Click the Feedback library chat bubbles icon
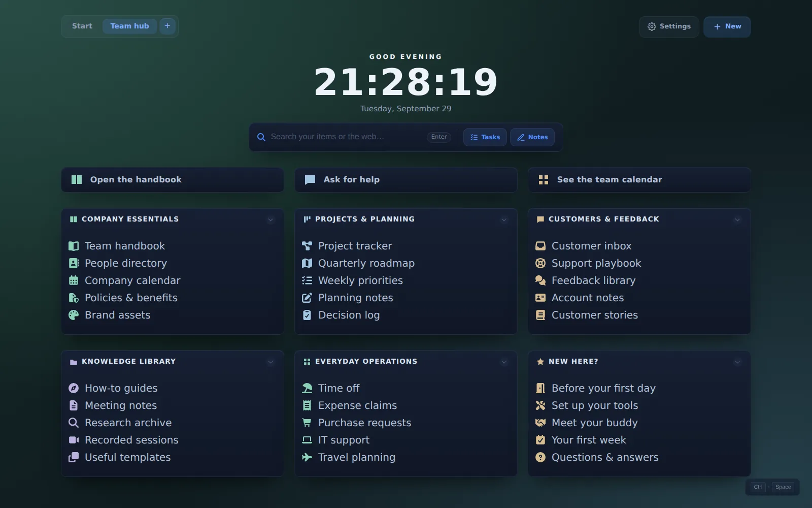812x508 pixels. pyautogui.click(x=540, y=280)
